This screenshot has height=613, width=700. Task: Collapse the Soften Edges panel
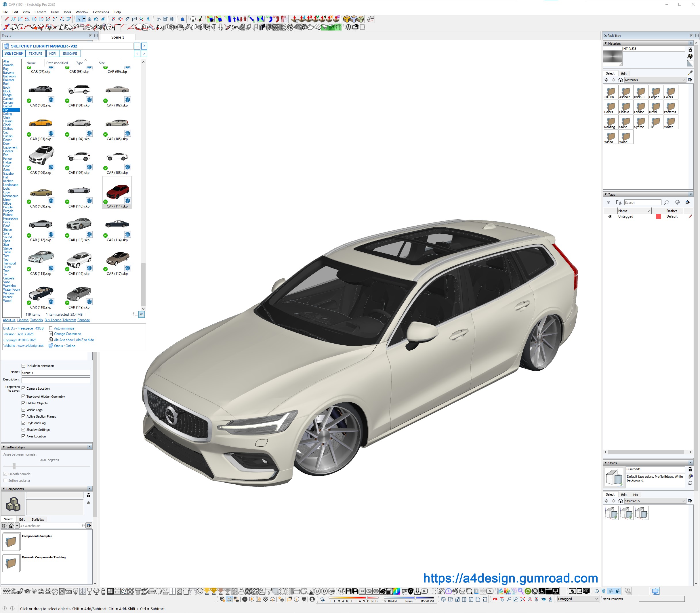4,447
